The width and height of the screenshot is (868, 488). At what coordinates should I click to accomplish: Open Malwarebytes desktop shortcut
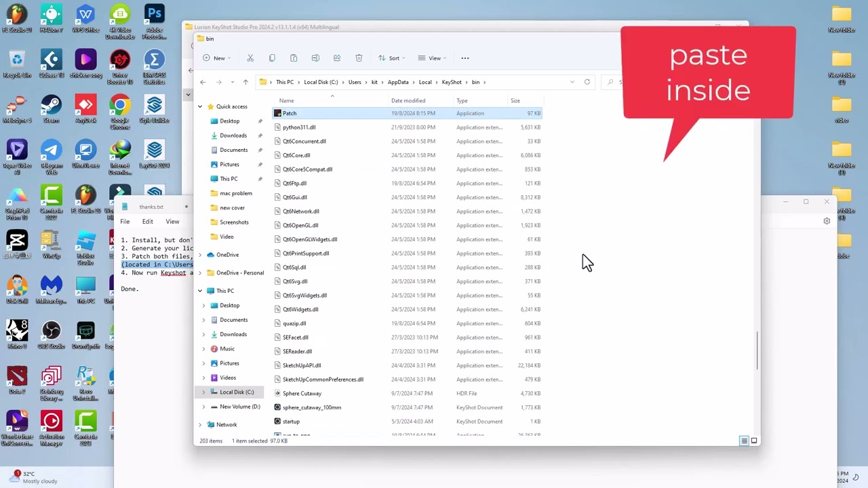point(51,289)
